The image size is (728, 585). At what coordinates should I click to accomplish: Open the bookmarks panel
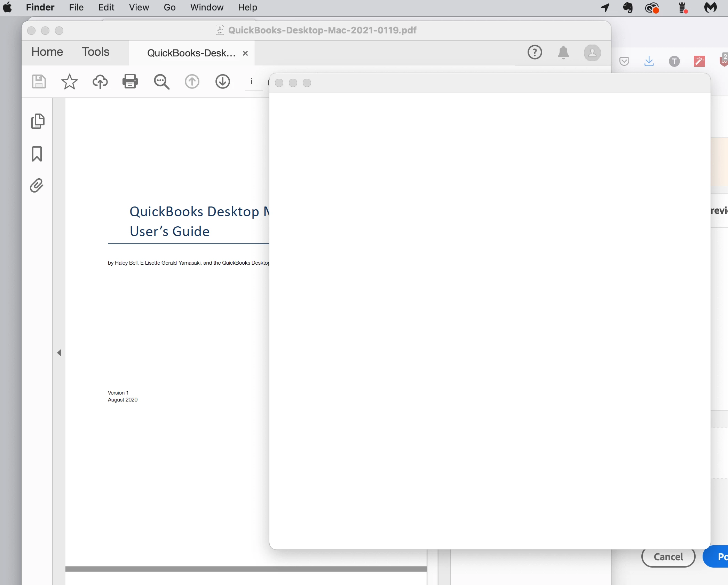[x=37, y=154]
